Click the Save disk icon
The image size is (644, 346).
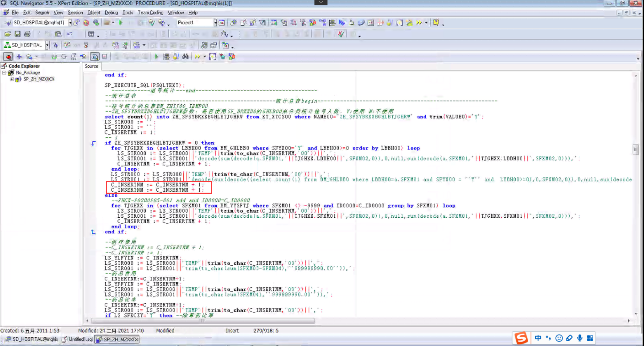click(17, 34)
